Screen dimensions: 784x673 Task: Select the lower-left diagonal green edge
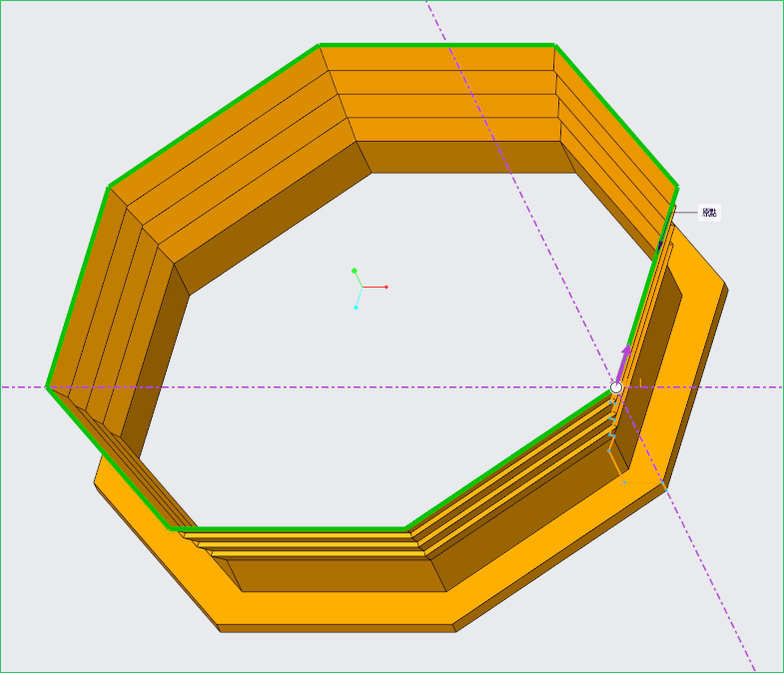(108, 457)
